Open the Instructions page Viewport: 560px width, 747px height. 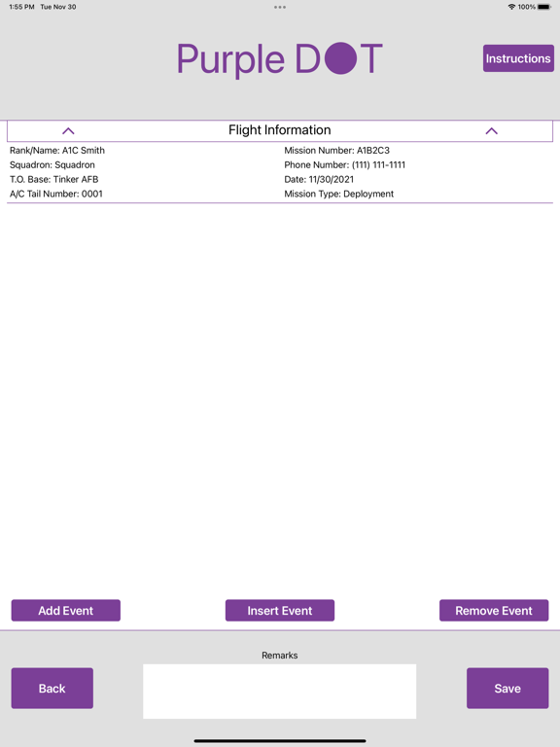tap(518, 58)
